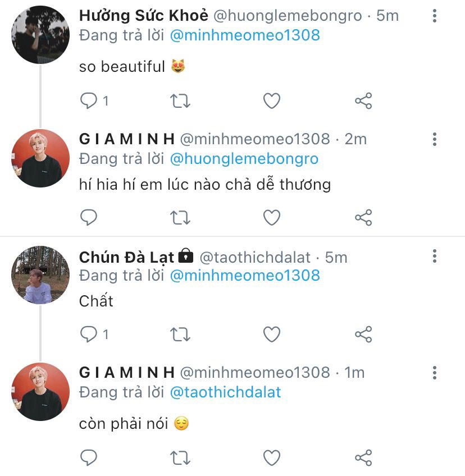
Task: Reply to the "hí hia hí" tweet
Action: (x=89, y=217)
